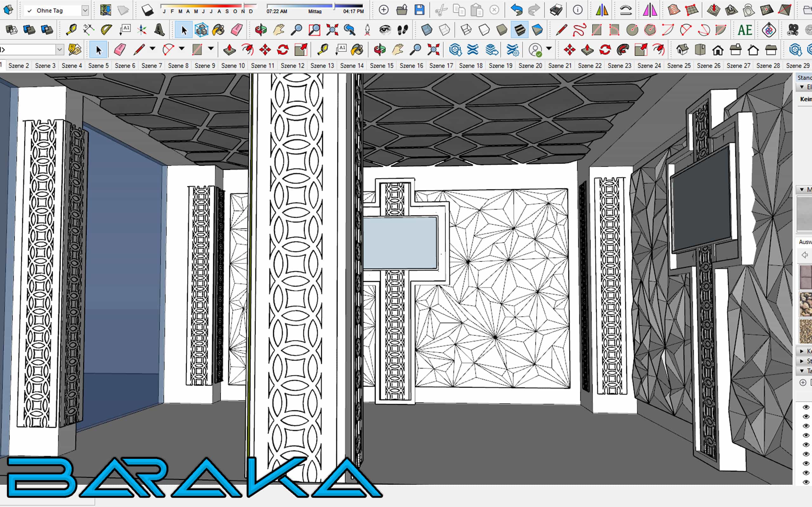Pick the 3D Text tool
Image resolution: width=812 pixels, height=507 pixels.
[x=159, y=30]
